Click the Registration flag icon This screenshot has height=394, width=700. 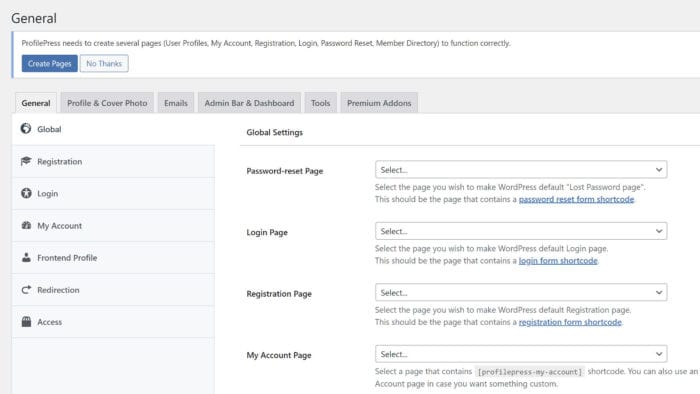(x=26, y=161)
